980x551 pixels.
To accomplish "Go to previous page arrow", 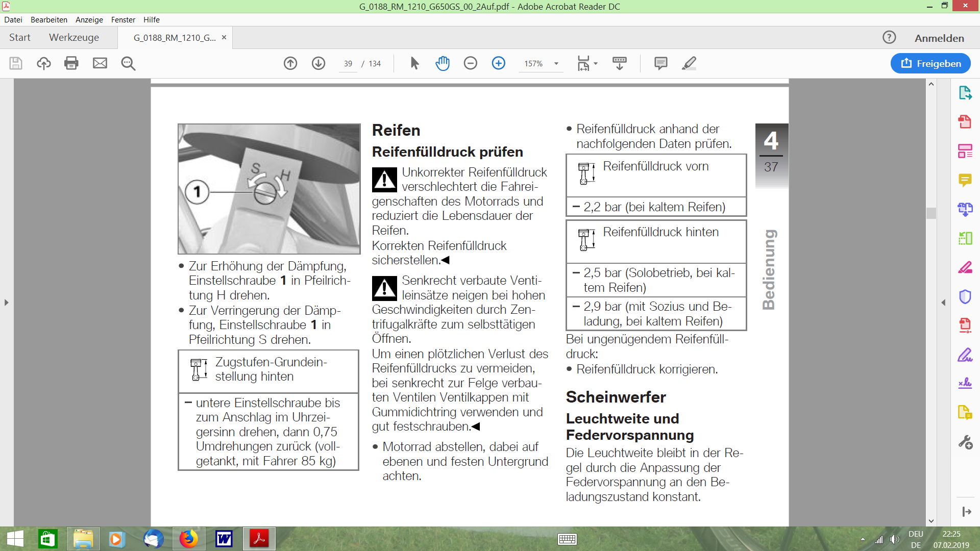I will [290, 63].
